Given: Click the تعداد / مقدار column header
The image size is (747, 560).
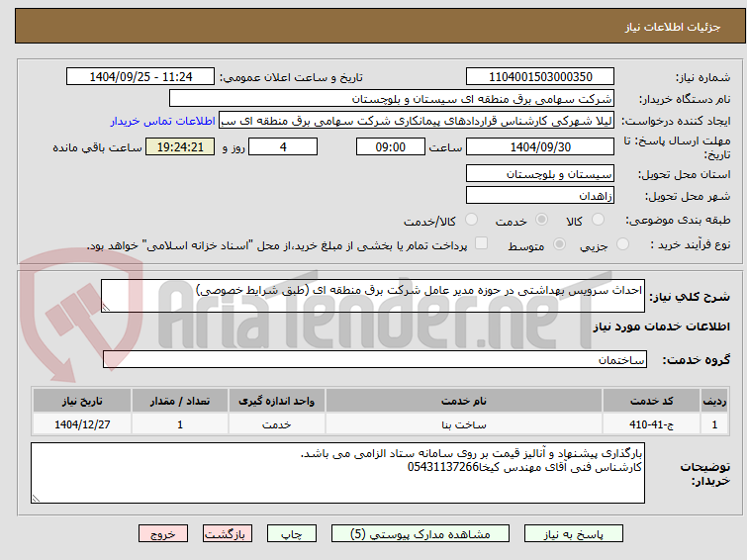Looking at the screenshot, I should [x=180, y=401].
